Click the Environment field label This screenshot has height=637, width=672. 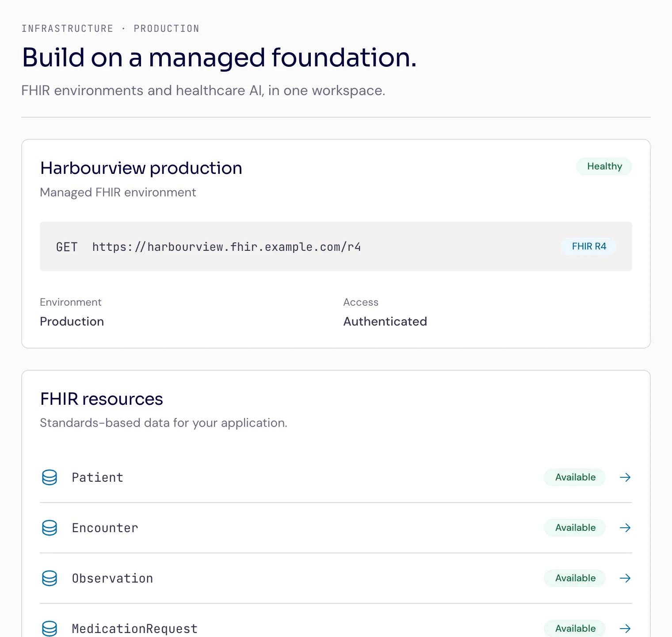point(71,302)
